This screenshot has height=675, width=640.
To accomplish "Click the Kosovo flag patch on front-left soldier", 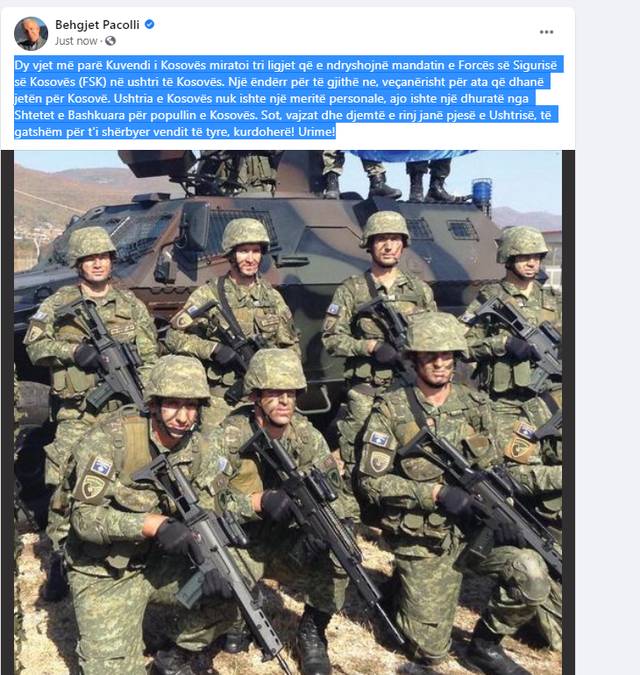I will [101, 467].
